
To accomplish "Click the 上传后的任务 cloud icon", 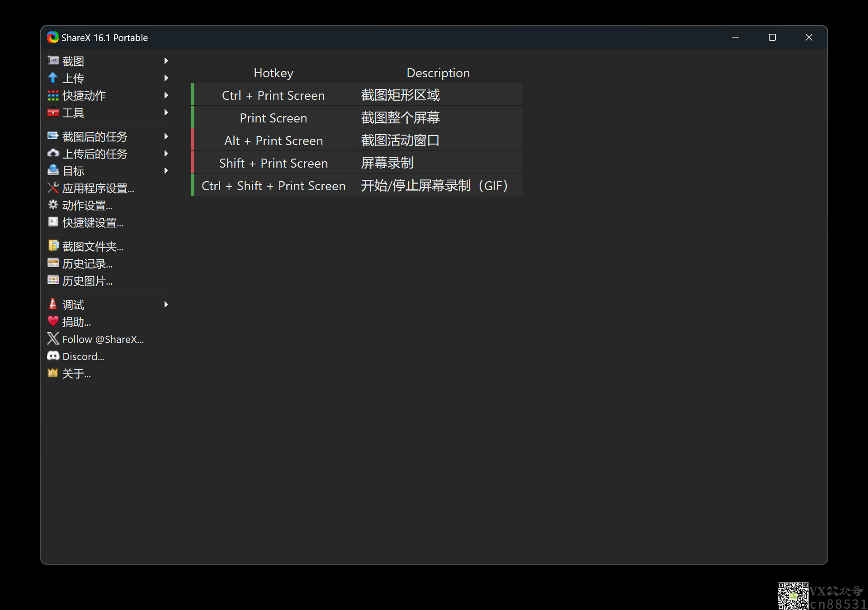I will click(x=53, y=154).
